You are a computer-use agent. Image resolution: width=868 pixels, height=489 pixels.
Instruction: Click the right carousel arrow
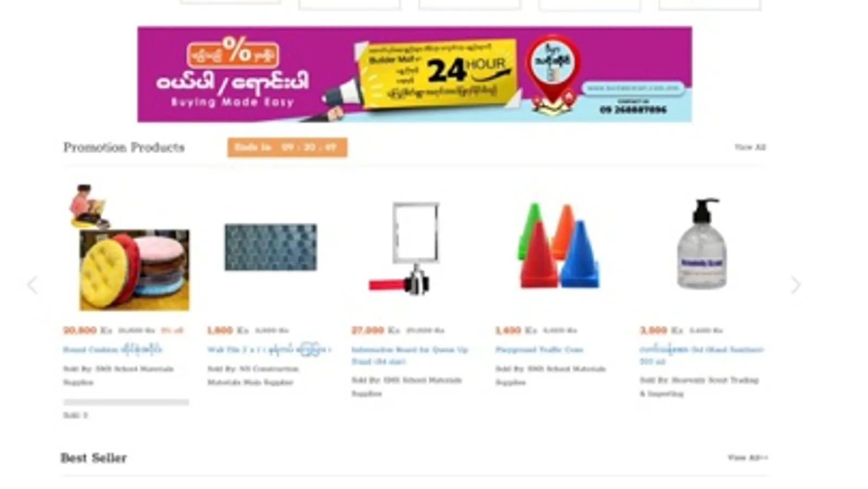795,285
